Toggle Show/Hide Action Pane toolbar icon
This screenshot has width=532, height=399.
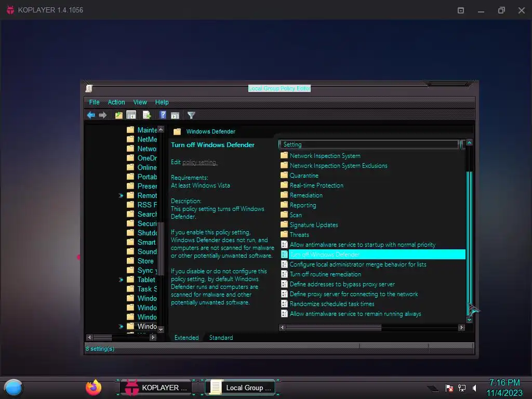(x=175, y=115)
